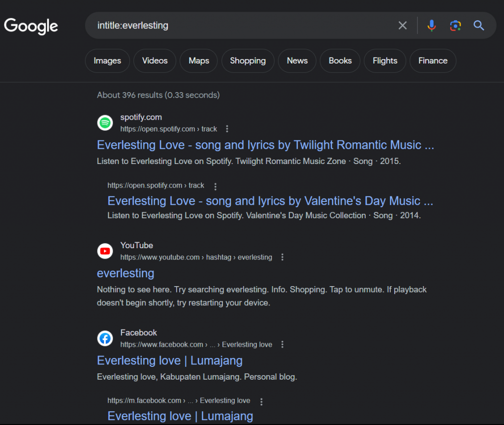Switch to the Books tab

[340, 61]
